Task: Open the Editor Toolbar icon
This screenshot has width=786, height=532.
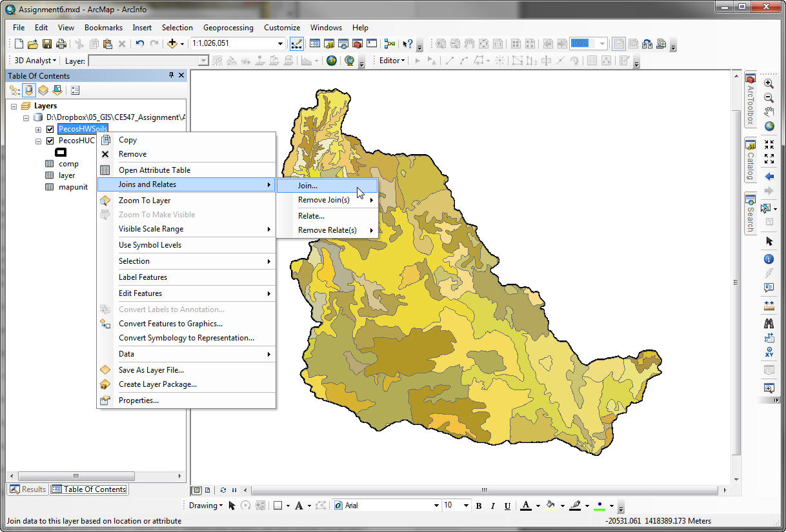Action: [297, 44]
